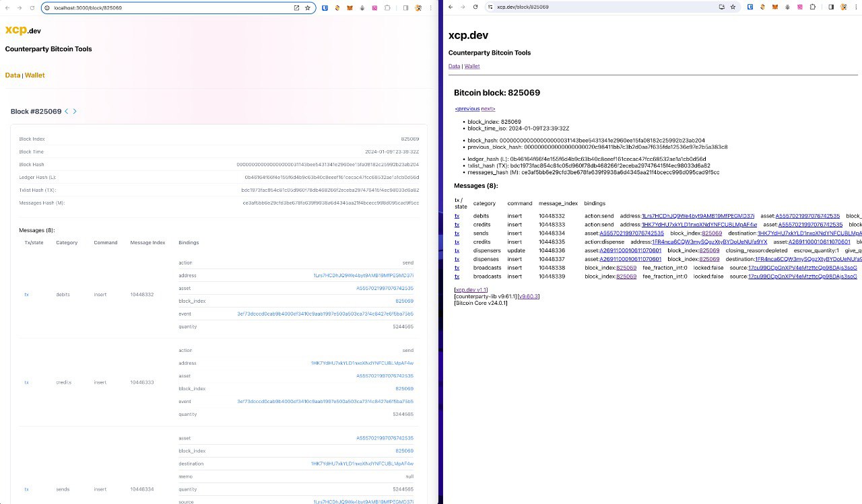This screenshot has width=862, height=504.
Task: Open profile avatar in left window
Action: point(418,7)
